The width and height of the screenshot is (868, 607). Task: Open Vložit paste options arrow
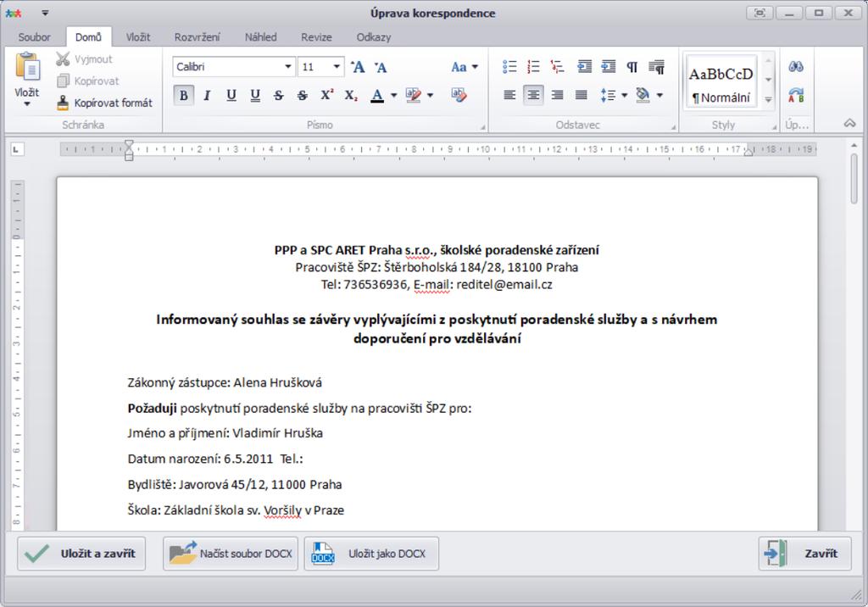(x=27, y=104)
